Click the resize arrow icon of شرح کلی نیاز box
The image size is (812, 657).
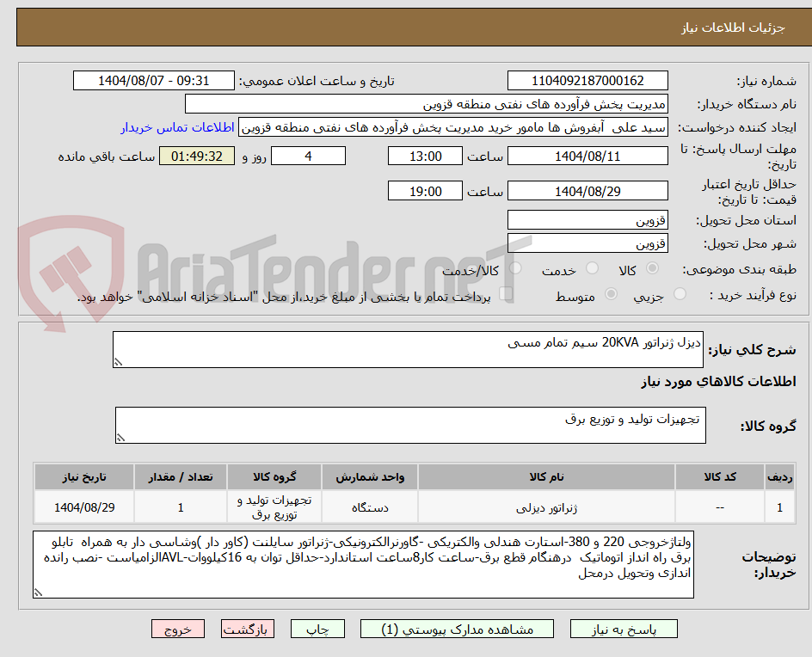120,360
